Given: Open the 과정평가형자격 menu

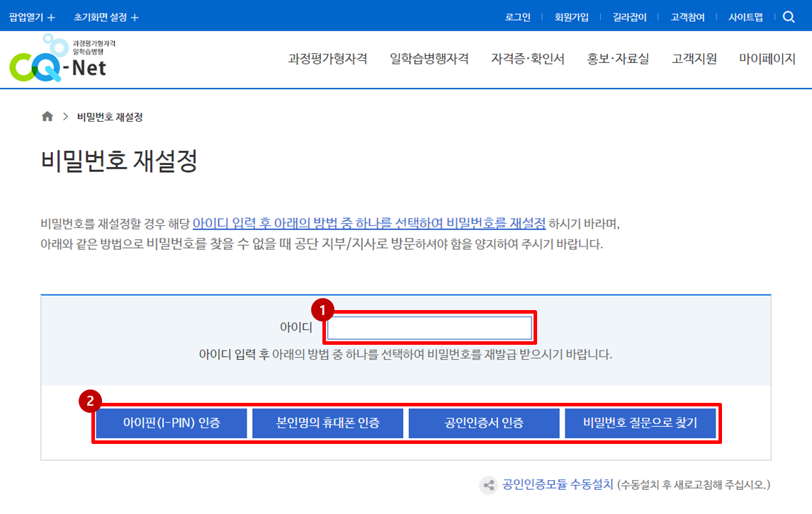Looking at the screenshot, I should coord(328,59).
